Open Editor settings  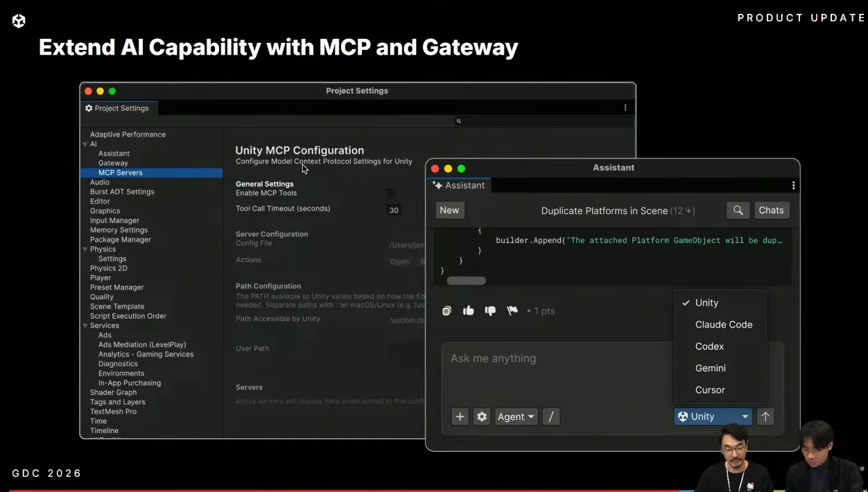(x=100, y=202)
